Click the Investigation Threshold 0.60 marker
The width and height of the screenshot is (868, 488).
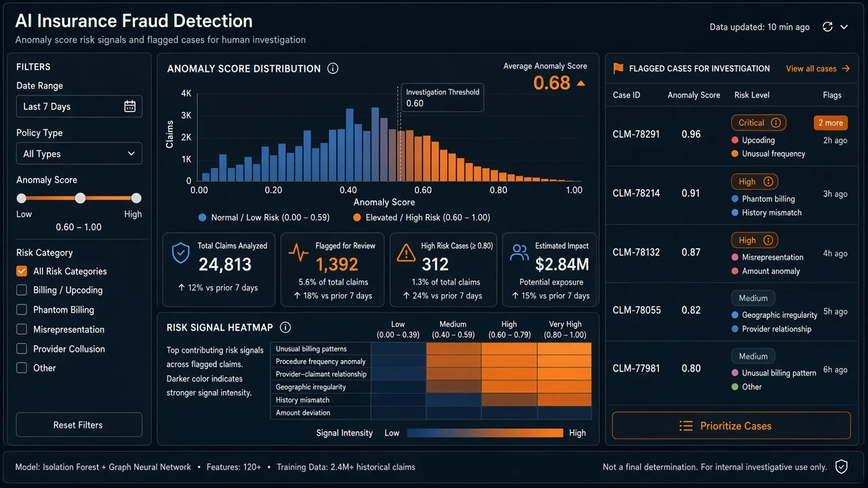442,98
